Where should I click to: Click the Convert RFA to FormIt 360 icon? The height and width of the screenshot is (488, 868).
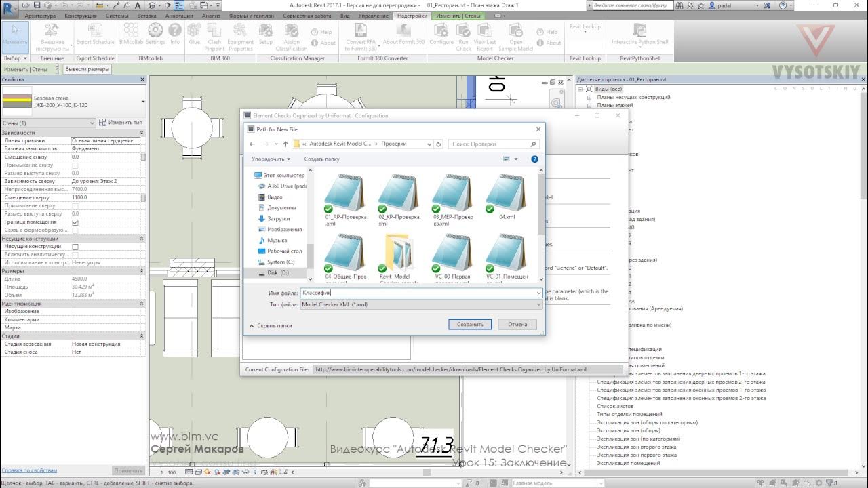point(361,37)
